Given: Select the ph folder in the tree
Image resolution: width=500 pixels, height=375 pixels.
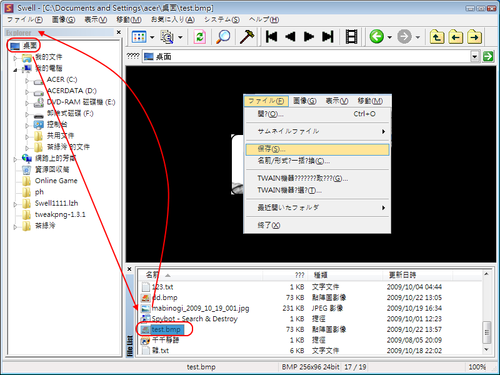Looking at the screenshot, I should (x=39, y=192).
